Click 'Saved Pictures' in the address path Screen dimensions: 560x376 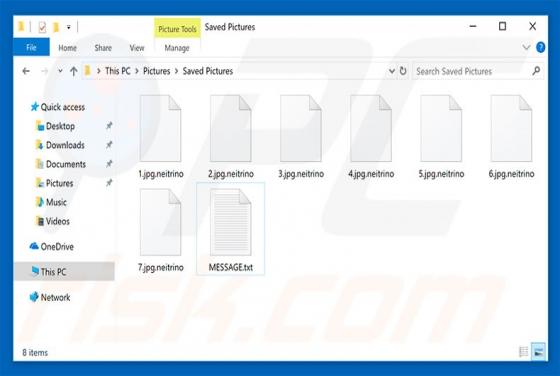(x=208, y=71)
